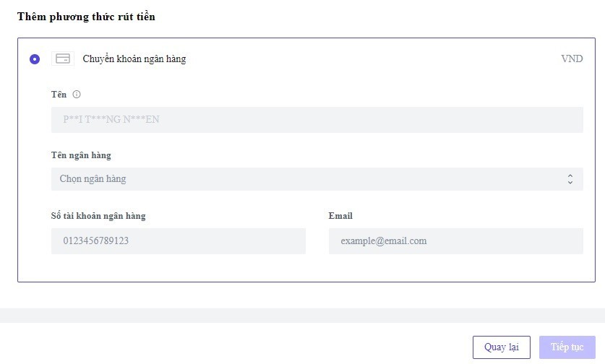Click the masked name input field

[317, 120]
